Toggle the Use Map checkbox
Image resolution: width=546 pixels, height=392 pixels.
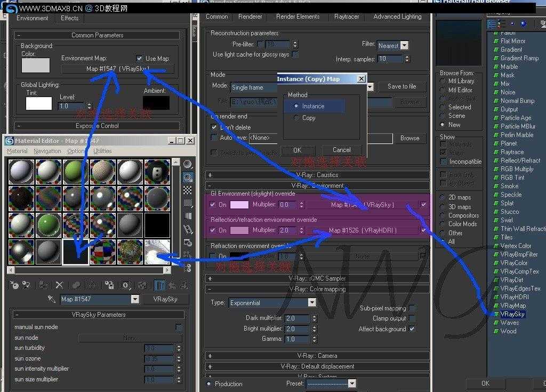[x=139, y=58]
